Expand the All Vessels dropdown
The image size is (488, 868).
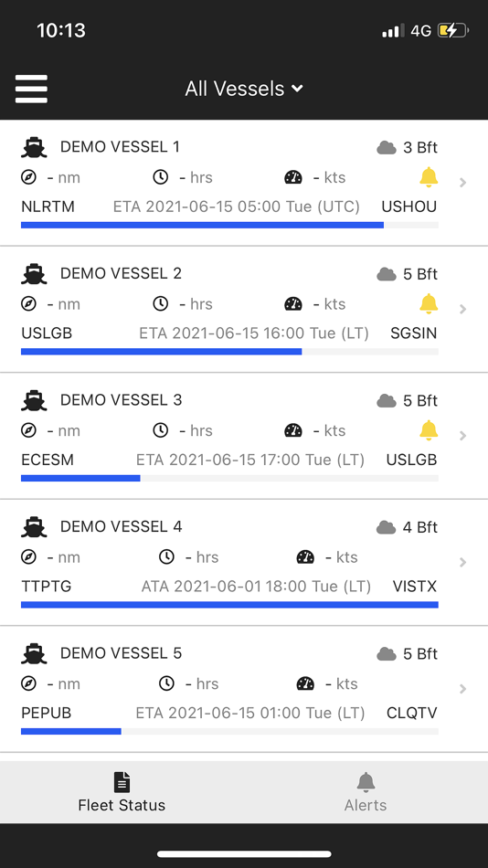244,89
